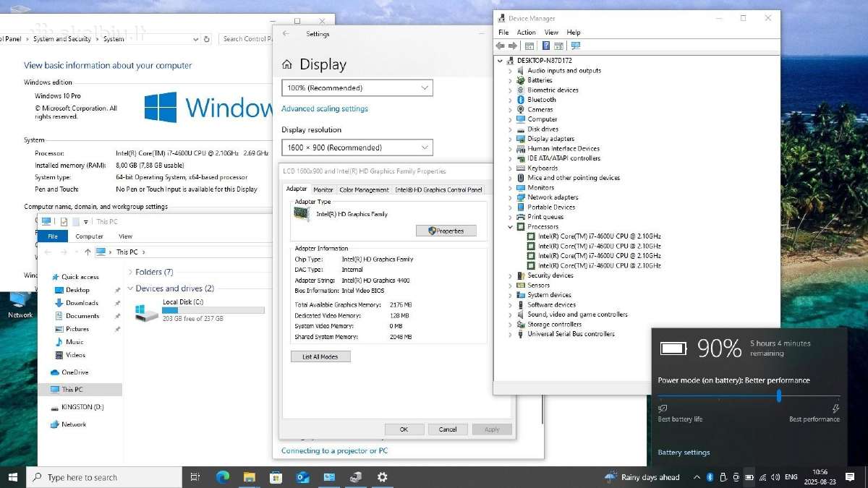Open the View menu in Device Manager

click(x=551, y=33)
